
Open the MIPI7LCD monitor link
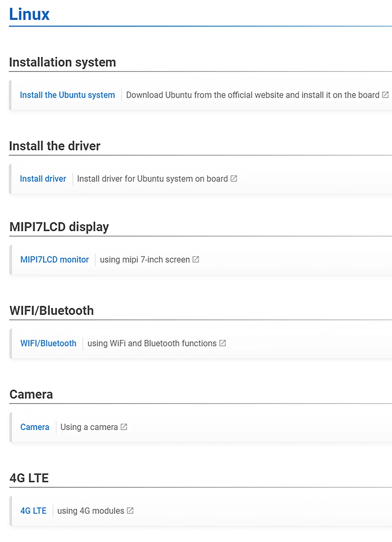[x=54, y=260]
